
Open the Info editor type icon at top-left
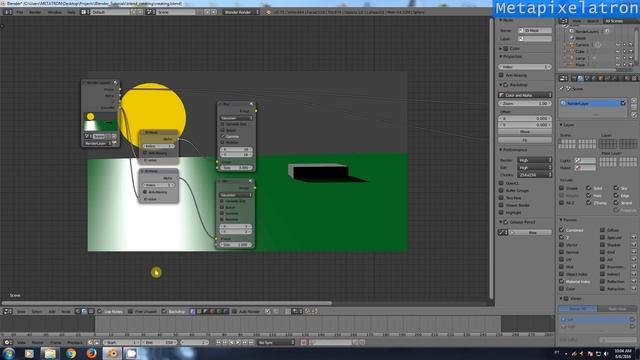click(7, 12)
